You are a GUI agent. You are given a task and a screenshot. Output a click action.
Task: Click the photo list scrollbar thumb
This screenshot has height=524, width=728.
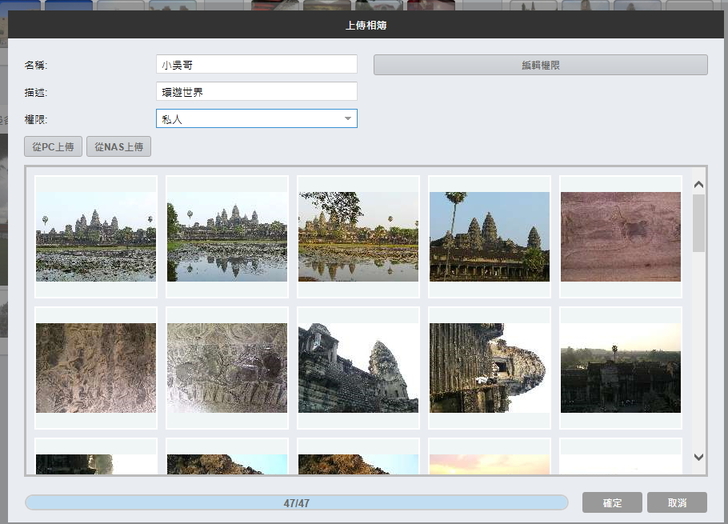[x=698, y=222]
